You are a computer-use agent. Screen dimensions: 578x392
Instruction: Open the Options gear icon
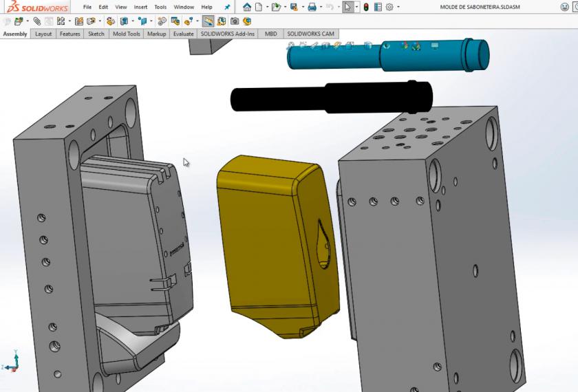(389, 7)
